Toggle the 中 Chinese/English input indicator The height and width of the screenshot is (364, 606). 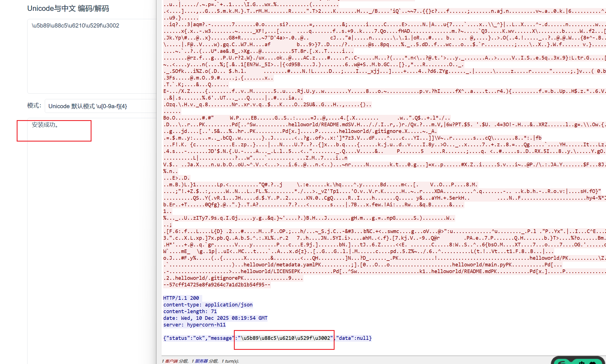coord(581,362)
